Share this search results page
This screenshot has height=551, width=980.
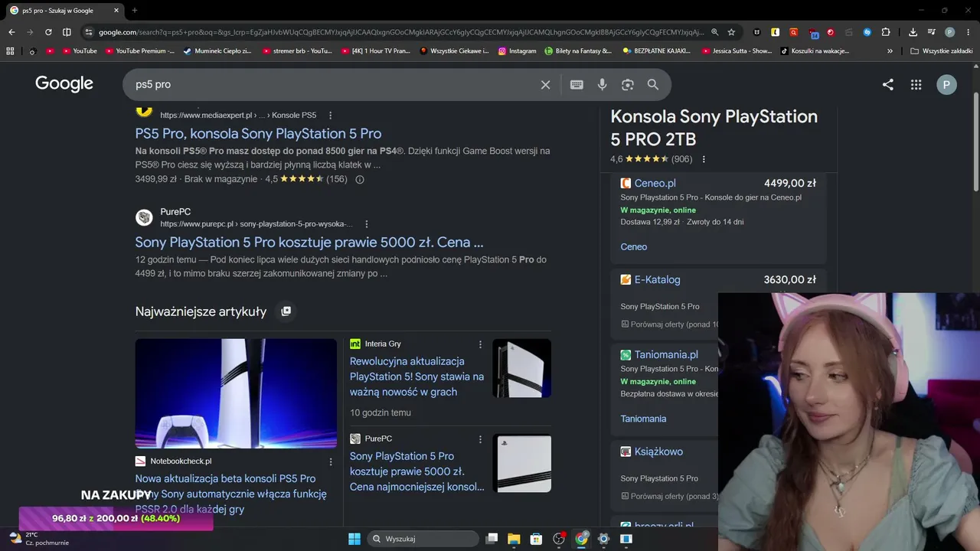(888, 85)
